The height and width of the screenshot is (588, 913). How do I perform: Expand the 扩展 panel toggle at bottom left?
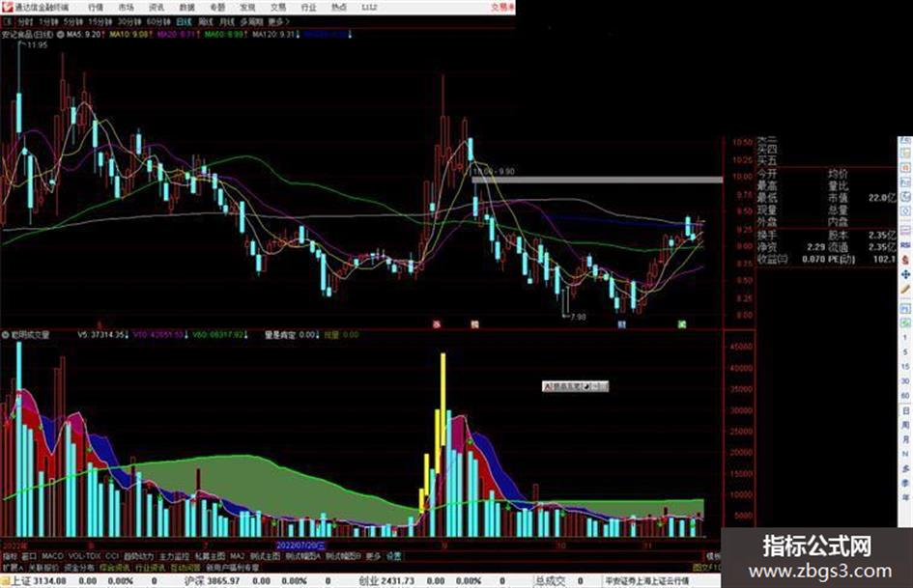pyautogui.click(x=13, y=567)
